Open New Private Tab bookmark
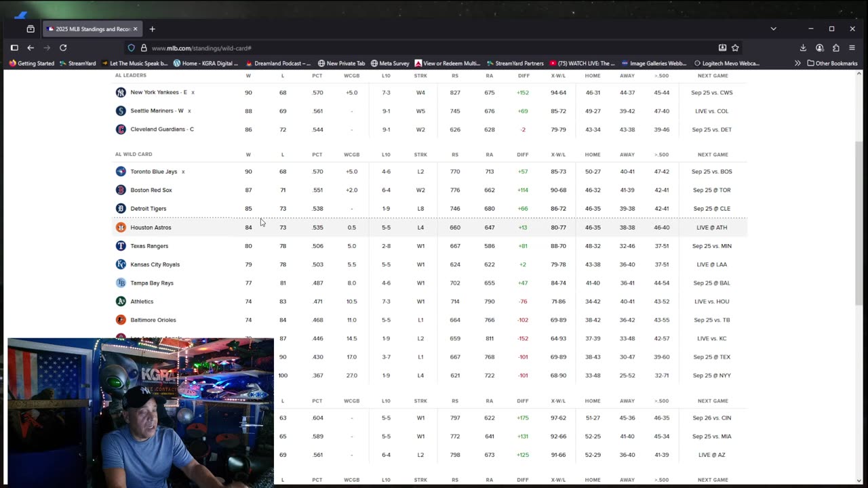This screenshot has width=868, height=488. [x=341, y=64]
